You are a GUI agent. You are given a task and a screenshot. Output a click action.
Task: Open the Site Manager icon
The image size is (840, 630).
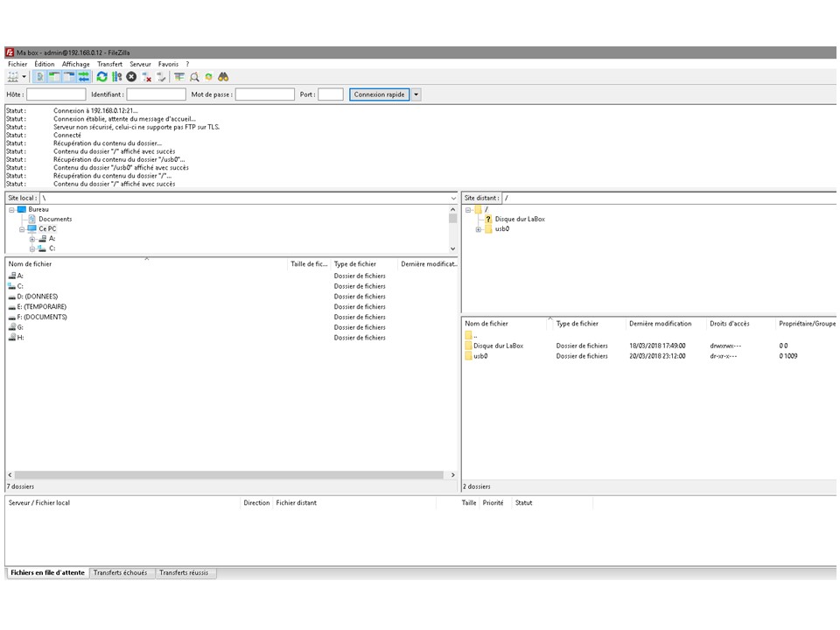tap(12, 77)
